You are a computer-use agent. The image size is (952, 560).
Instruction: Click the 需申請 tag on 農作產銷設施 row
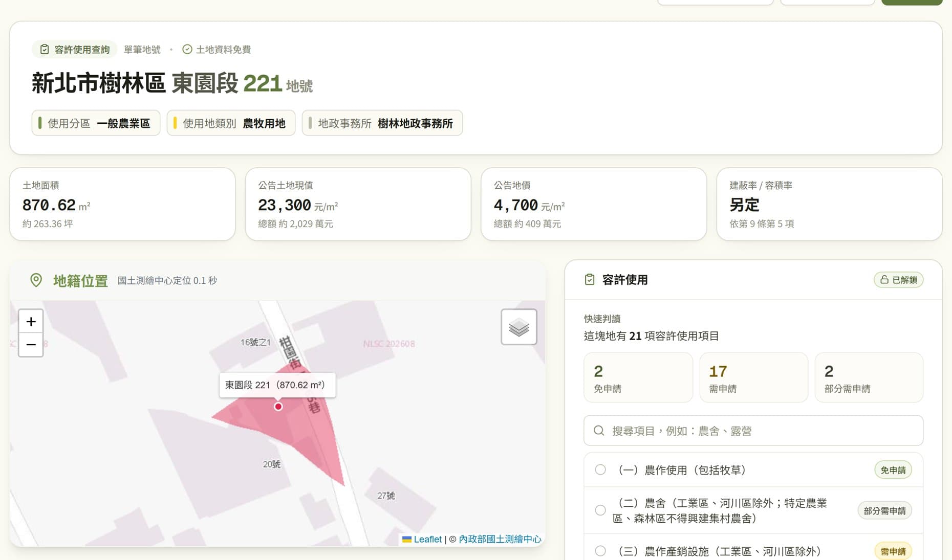click(893, 551)
